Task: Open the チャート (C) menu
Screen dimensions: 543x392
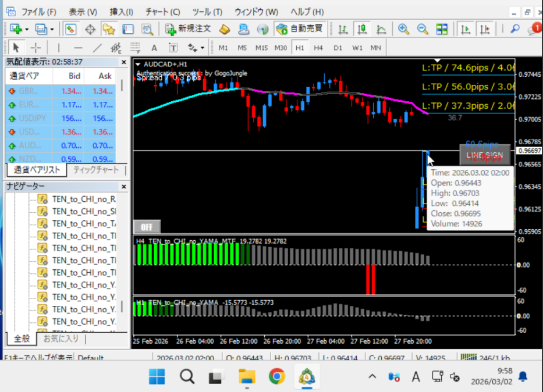Action: point(162,12)
